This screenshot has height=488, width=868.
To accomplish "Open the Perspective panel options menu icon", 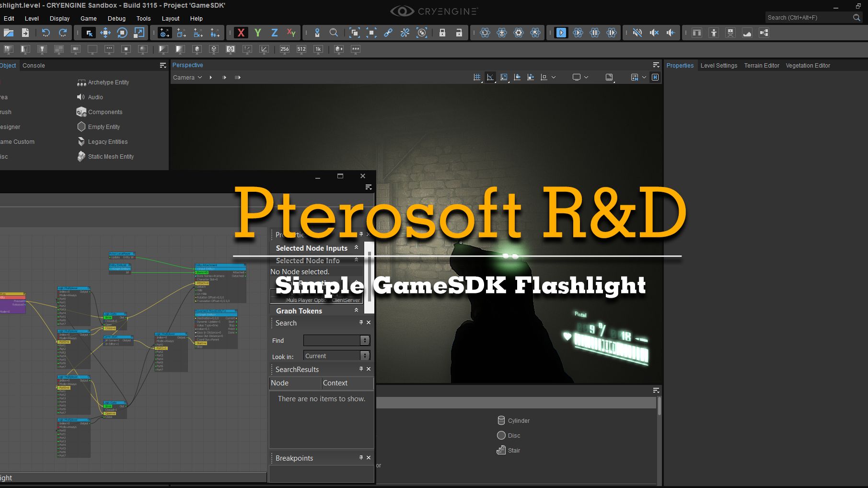I will tap(656, 65).
